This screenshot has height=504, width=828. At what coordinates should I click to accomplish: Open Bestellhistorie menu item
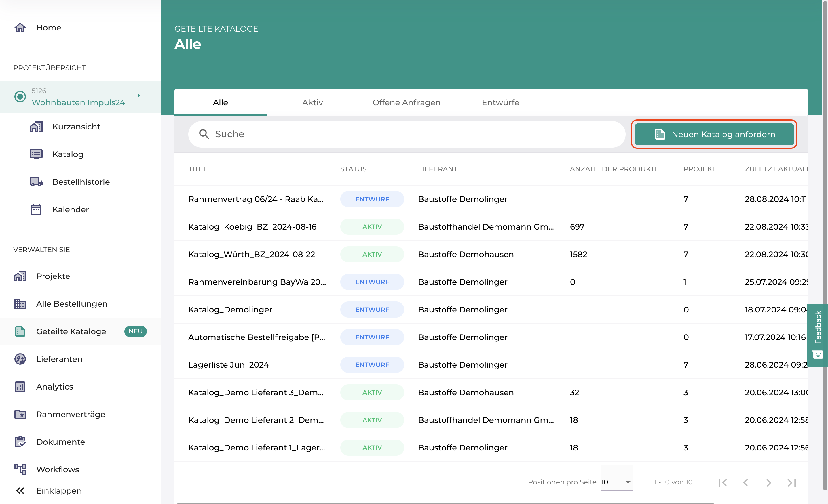(81, 182)
